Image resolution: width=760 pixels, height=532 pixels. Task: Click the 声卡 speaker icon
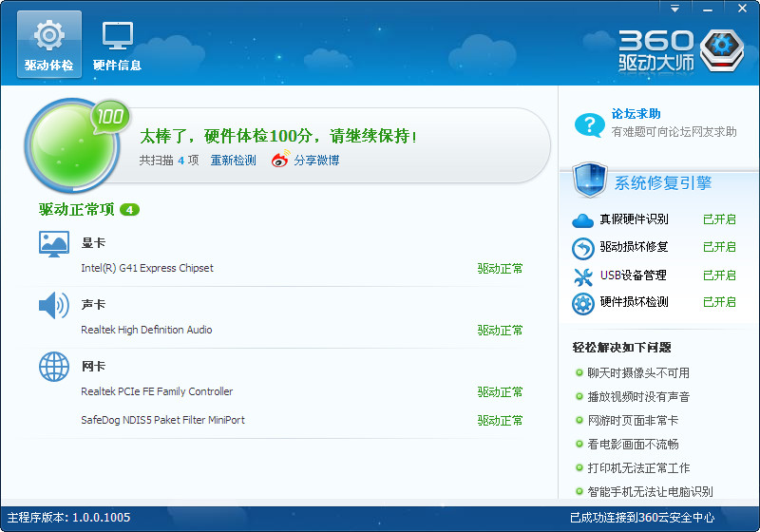(54, 305)
